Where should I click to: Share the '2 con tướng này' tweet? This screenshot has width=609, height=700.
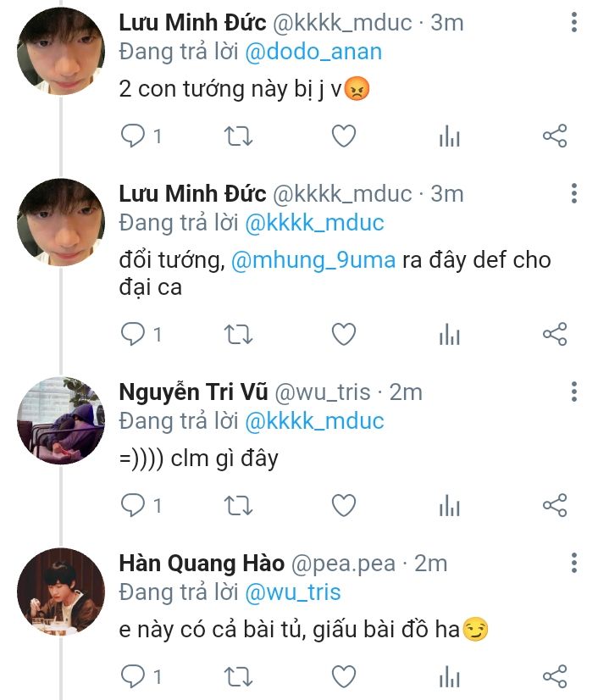[x=554, y=136]
